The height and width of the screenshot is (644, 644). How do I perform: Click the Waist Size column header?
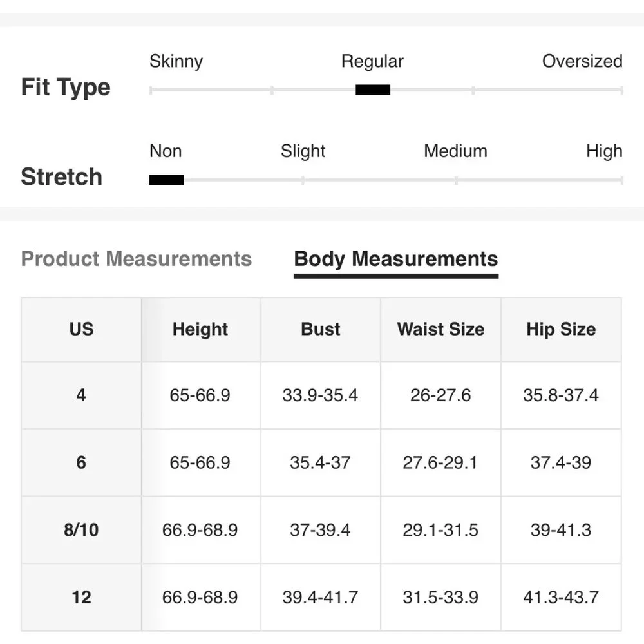tap(440, 329)
